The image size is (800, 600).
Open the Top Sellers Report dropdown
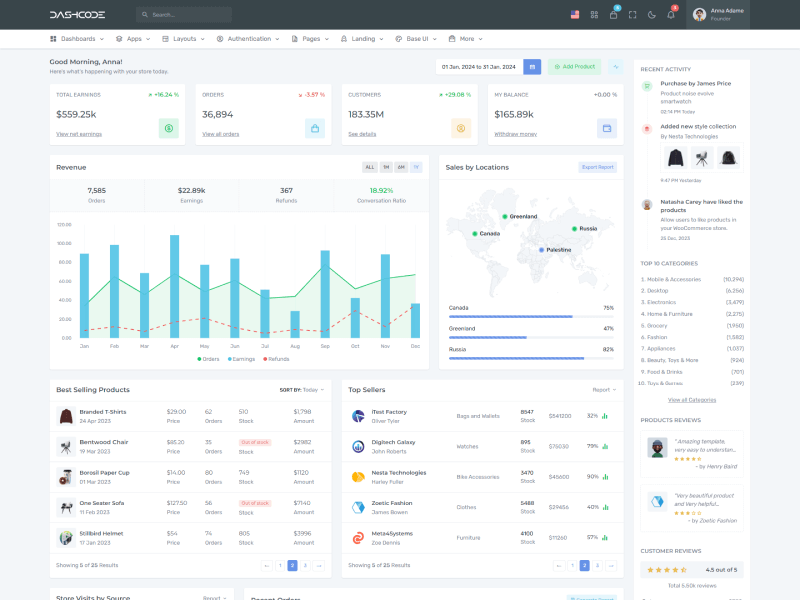coord(604,390)
